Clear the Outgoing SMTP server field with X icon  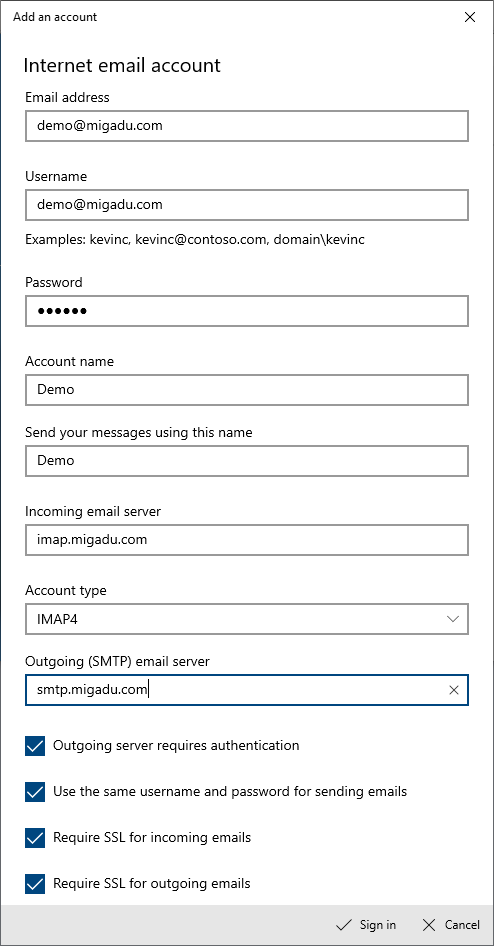[454, 690]
